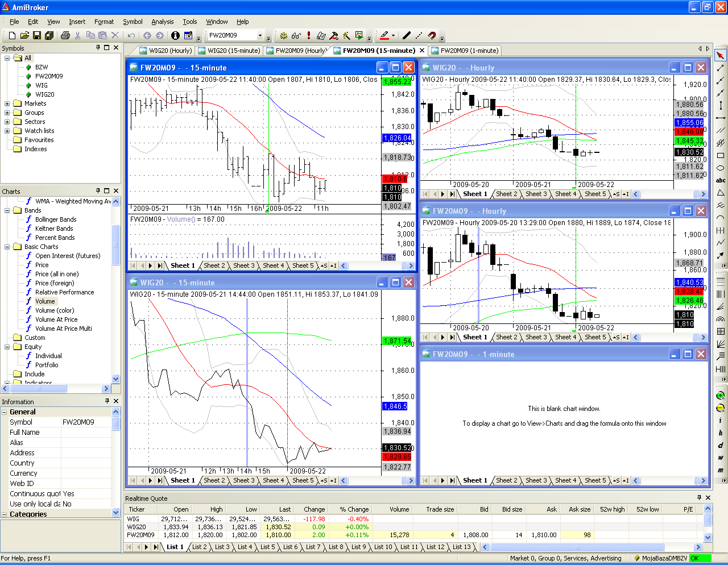Open the symbol FW20M09 combo box

tap(260, 35)
